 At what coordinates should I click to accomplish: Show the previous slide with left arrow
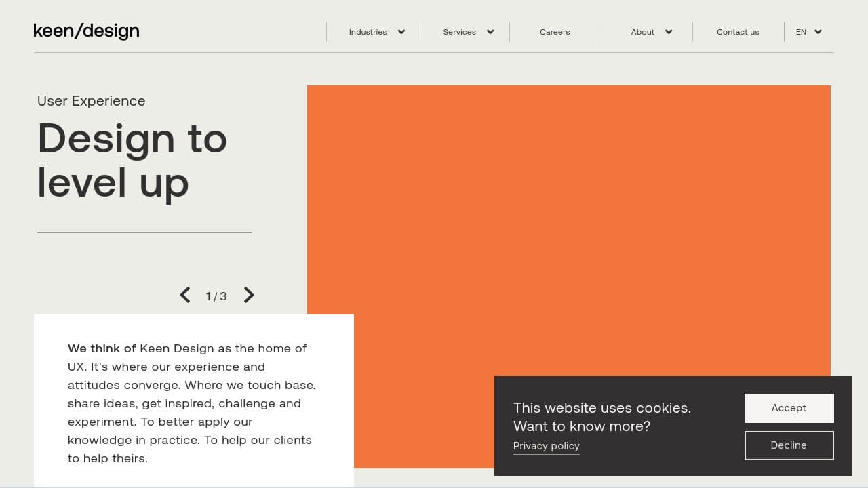point(184,295)
